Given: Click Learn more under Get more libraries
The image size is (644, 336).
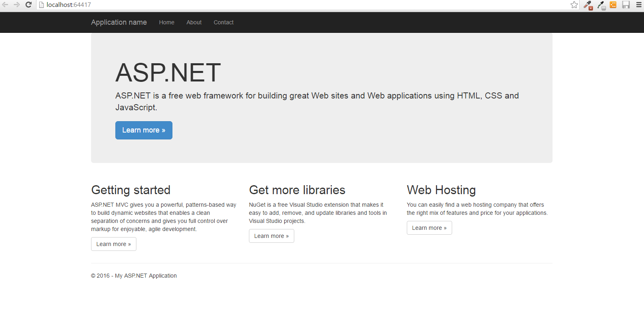Looking at the screenshot, I should pyautogui.click(x=272, y=236).
